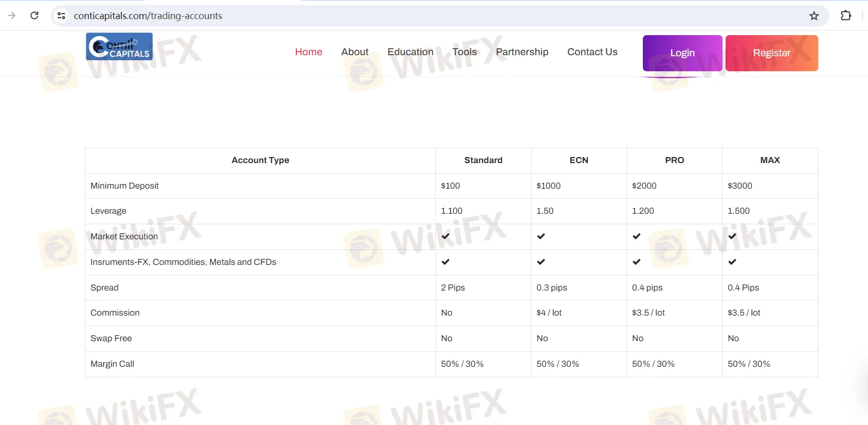
Task: Expand the Tools menu
Action: (464, 52)
